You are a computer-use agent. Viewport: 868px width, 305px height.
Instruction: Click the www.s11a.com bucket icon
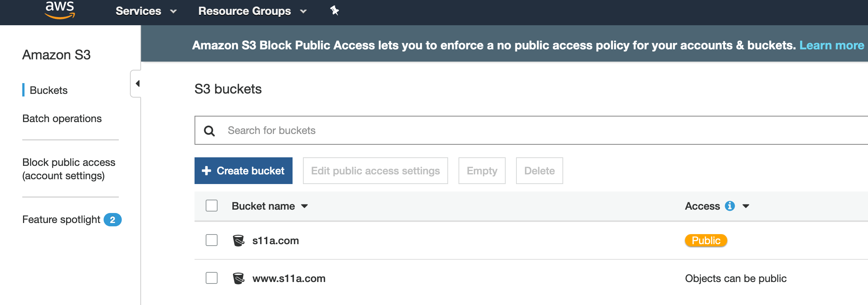pos(238,278)
